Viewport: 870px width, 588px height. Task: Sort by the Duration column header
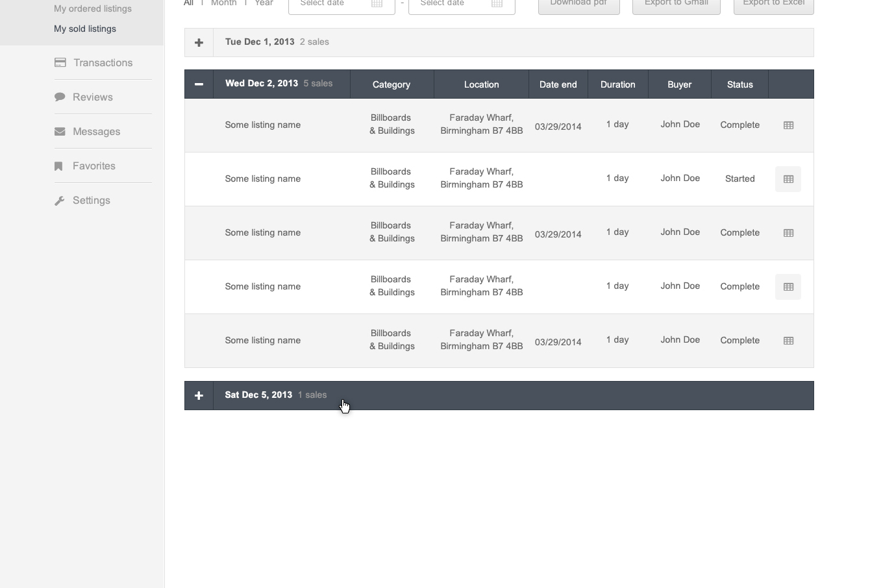pos(618,84)
